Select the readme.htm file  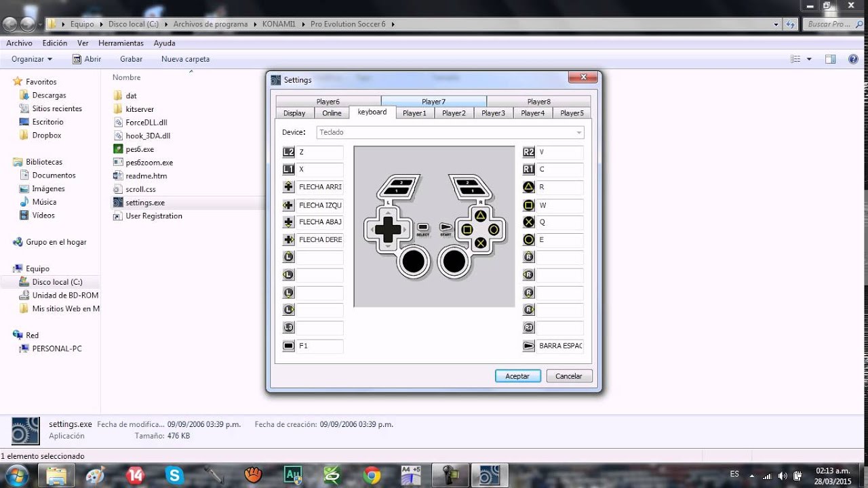tap(146, 176)
